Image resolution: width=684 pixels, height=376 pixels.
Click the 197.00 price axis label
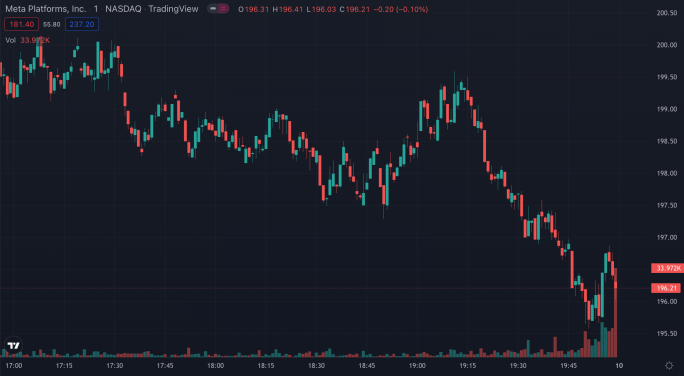tap(667, 237)
